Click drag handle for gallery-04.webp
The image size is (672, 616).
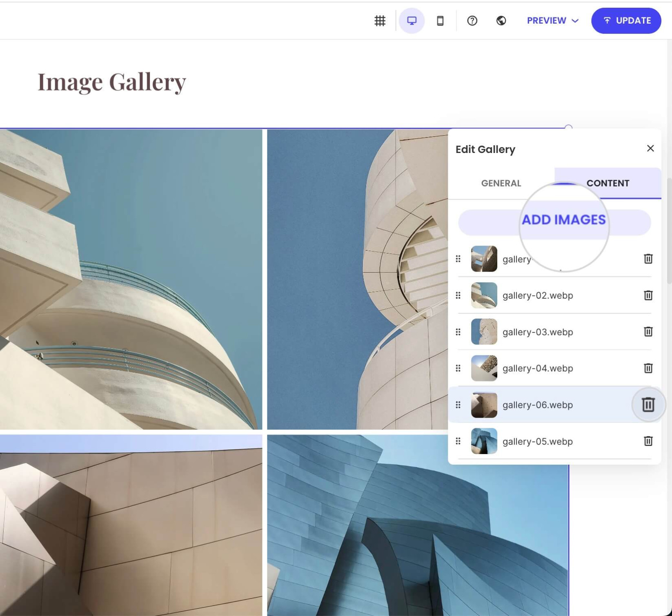[458, 368]
